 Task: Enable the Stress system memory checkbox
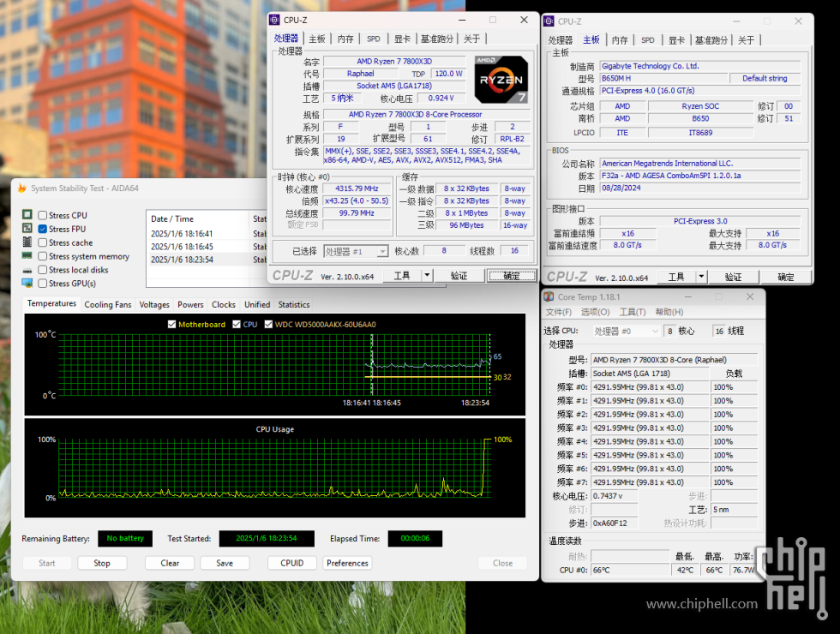[x=43, y=256]
